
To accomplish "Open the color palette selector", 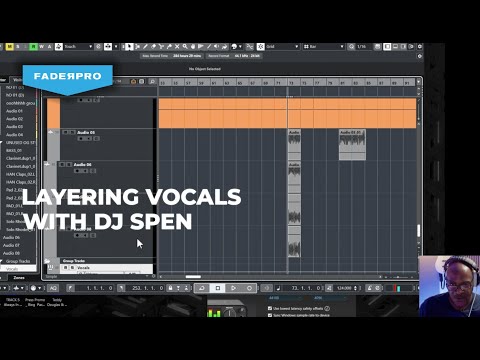I will [x=236, y=47].
